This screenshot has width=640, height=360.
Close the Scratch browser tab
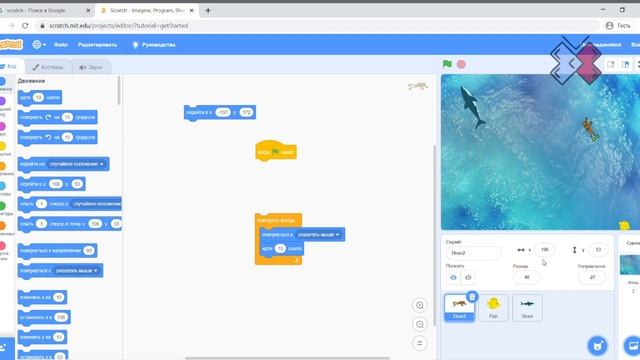click(x=191, y=11)
